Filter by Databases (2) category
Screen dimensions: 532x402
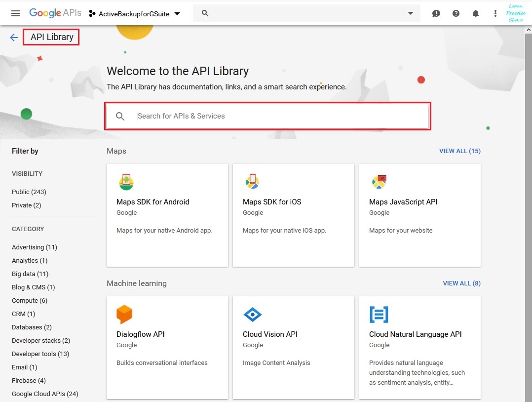coord(32,327)
